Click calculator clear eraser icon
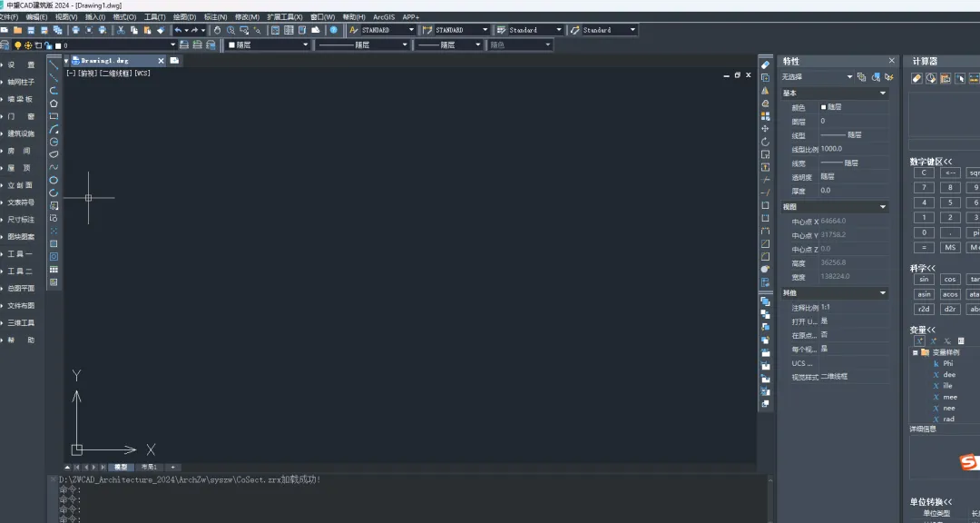The width and height of the screenshot is (980, 523). (916, 78)
